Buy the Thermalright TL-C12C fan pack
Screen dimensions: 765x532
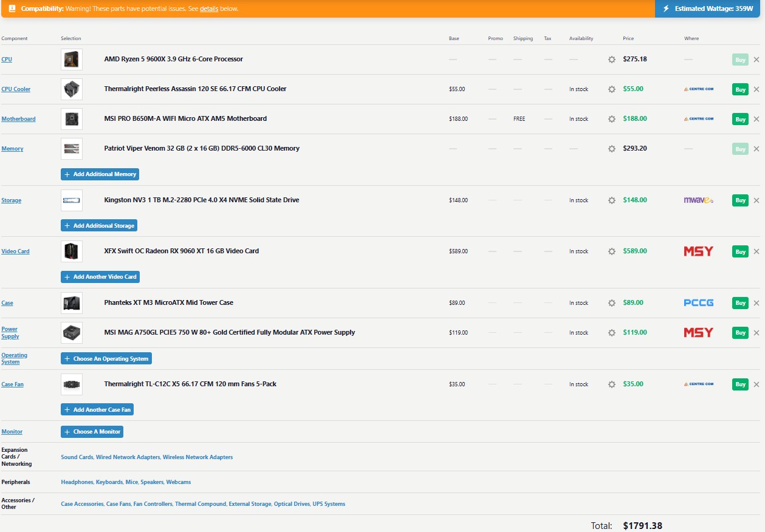[740, 384]
